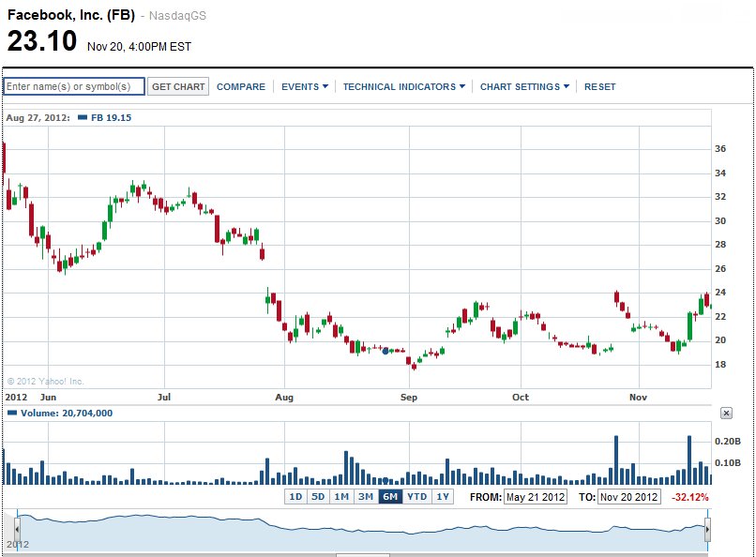Screen dimensions: 756x557
Task: Click the left range slider handle
Action: 18,529
